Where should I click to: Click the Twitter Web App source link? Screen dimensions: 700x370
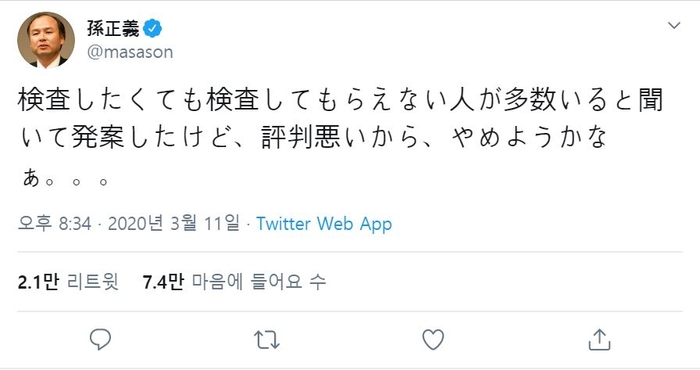coord(324,224)
